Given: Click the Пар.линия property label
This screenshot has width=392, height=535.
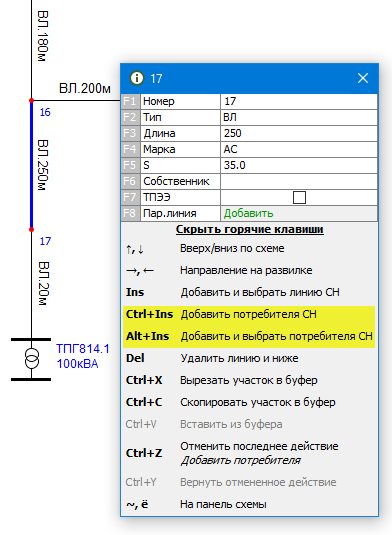Looking at the screenshot, I should pyautogui.click(x=170, y=213).
